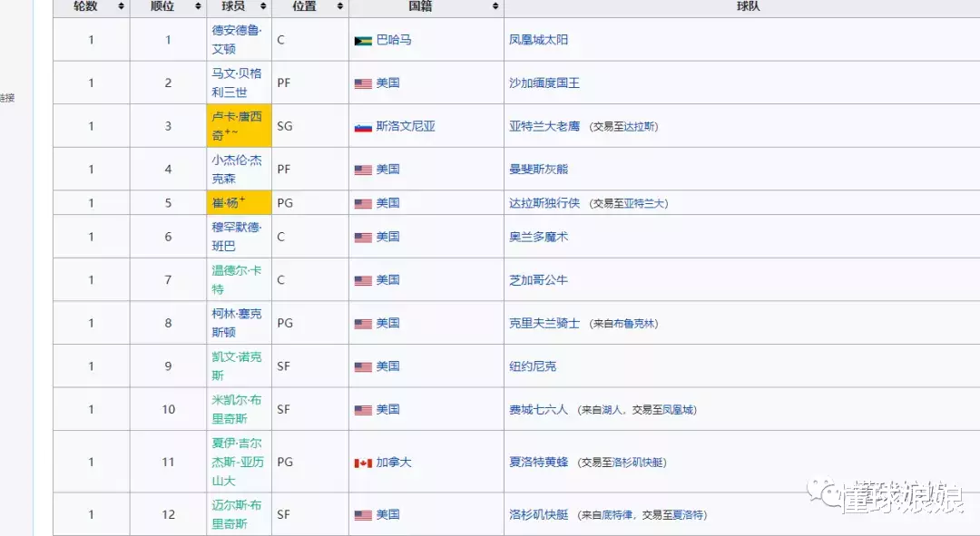Open the 亚特兰大老鹰 team link
The height and width of the screenshot is (536, 980).
point(545,126)
